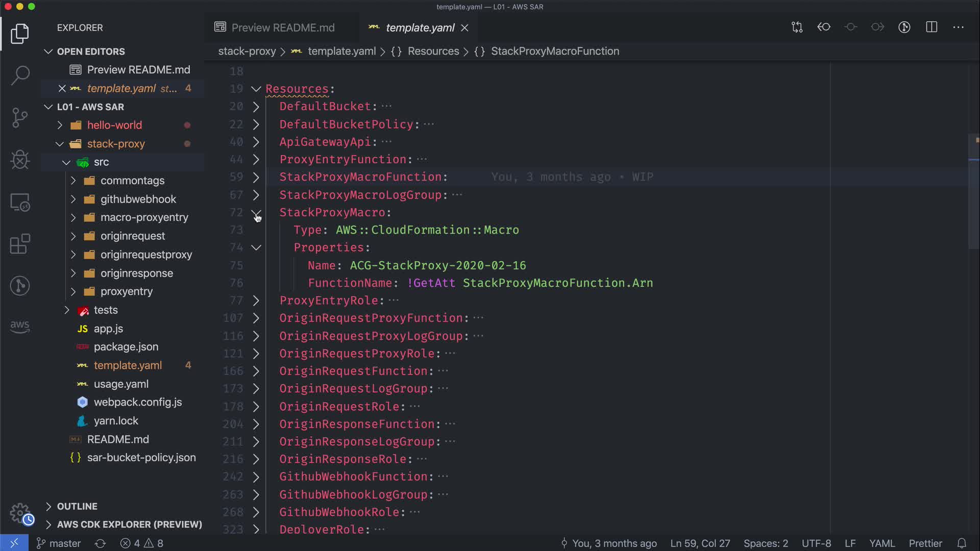Screen dimensions: 980x551
Task: Collapse the Properties block at line 74
Action: click(256, 248)
